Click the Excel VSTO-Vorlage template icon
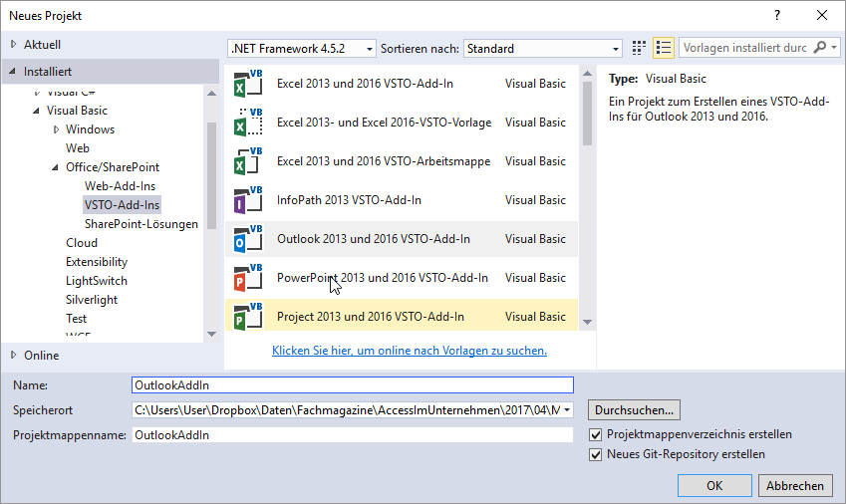 248,123
